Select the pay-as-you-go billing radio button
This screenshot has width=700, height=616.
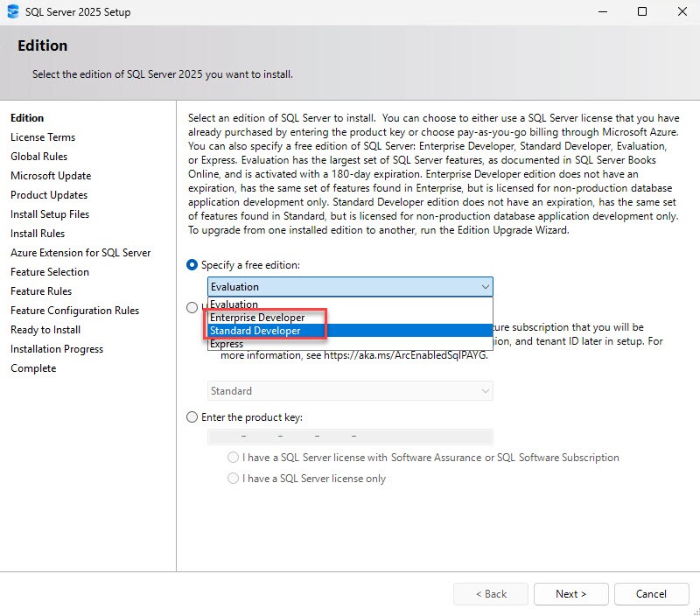click(x=192, y=306)
